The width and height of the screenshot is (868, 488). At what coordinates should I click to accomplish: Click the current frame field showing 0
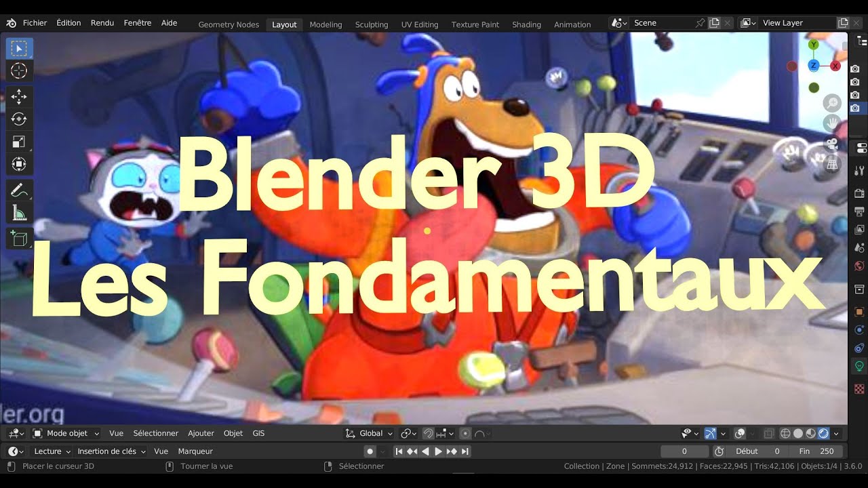point(685,451)
